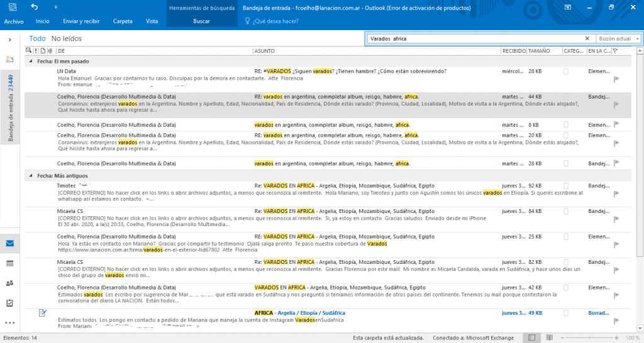This screenshot has width=644, height=343.
Task: Flag the Micaela CS 82 KB message
Action: [616, 270]
